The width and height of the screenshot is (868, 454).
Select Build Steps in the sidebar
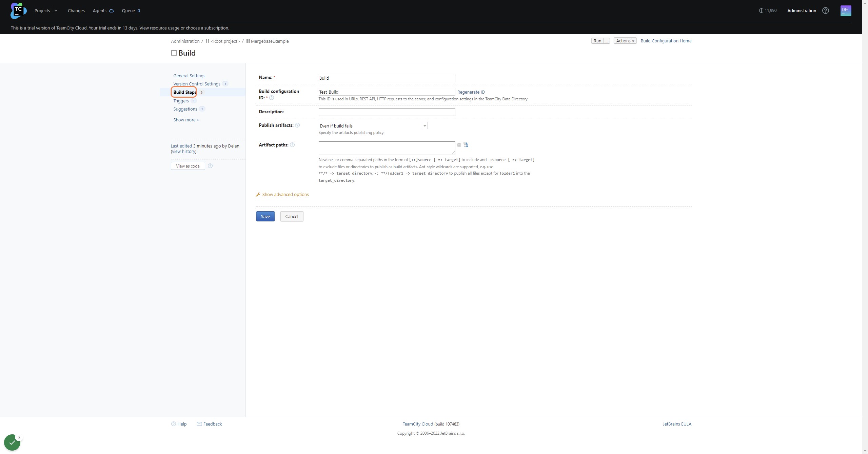click(x=184, y=92)
